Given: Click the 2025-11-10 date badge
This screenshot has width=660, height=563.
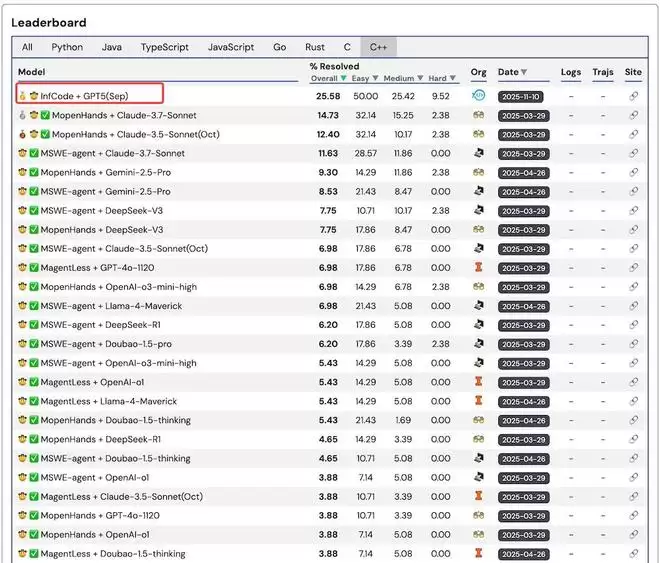Looking at the screenshot, I should [x=523, y=96].
